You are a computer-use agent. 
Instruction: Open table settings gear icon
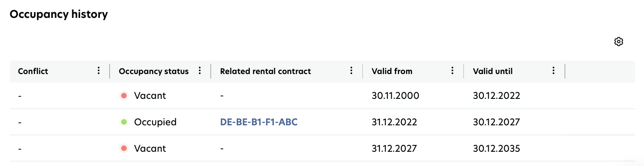[618, 41]
